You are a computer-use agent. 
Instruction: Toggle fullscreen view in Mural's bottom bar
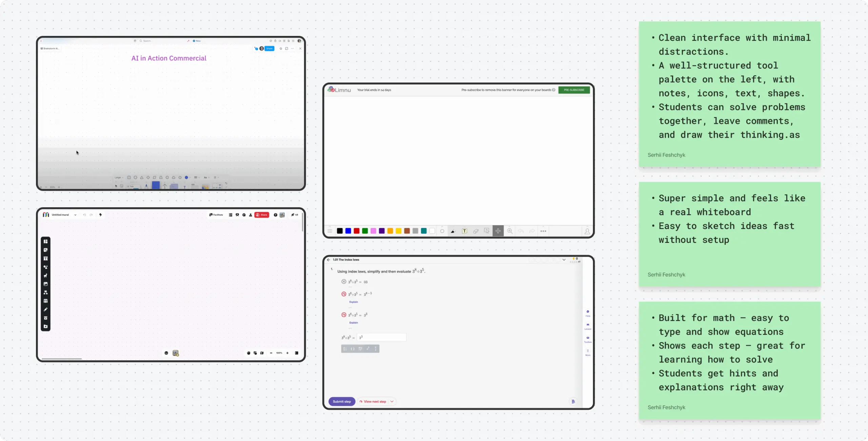(x=297, y=353)
